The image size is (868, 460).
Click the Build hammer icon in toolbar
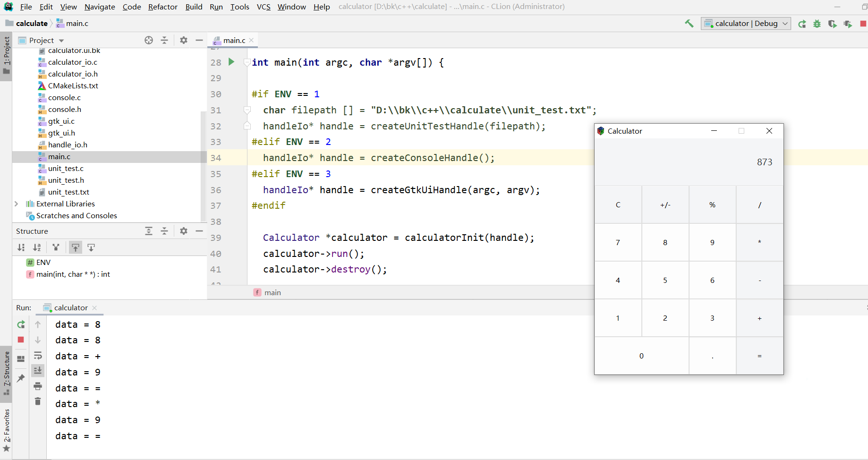tap(689, 23)
